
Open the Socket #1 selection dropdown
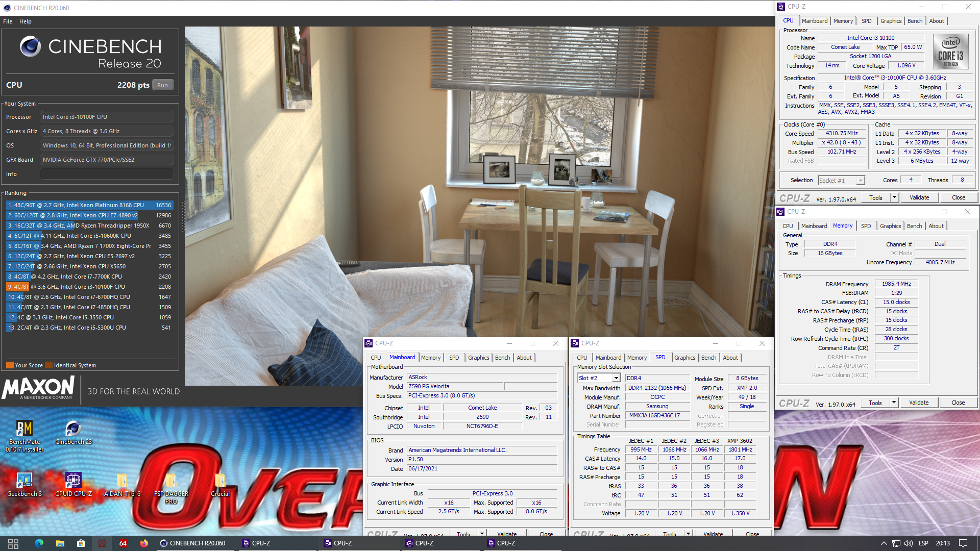pos(841,181)
